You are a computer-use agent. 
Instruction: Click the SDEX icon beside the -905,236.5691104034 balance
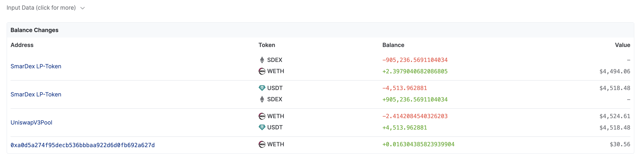coord(262,60)
